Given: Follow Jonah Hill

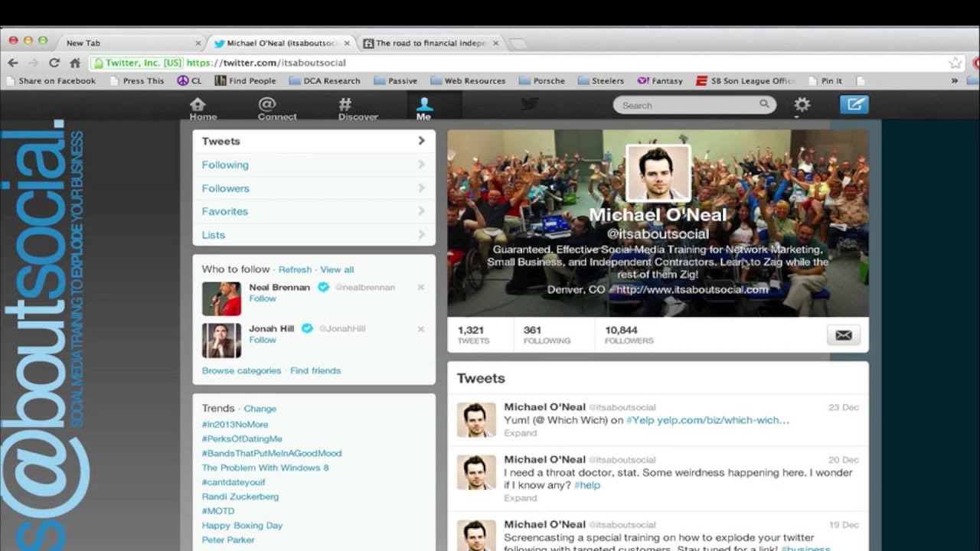Looking at the screenshot, I should click(263, 340).
